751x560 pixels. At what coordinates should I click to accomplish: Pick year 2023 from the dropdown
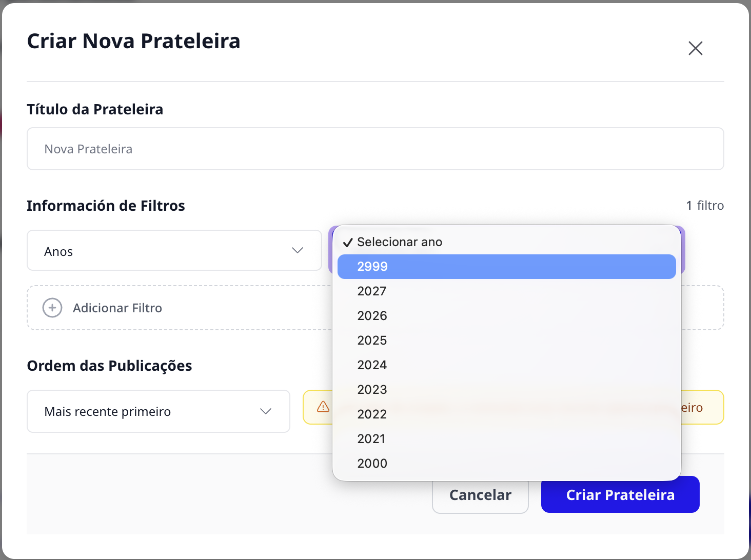pyautogui.click(x=507, y=390)
